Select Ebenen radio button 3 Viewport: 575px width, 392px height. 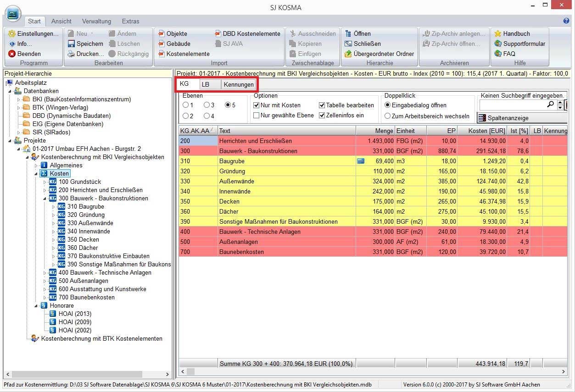(x=207, y=105)
